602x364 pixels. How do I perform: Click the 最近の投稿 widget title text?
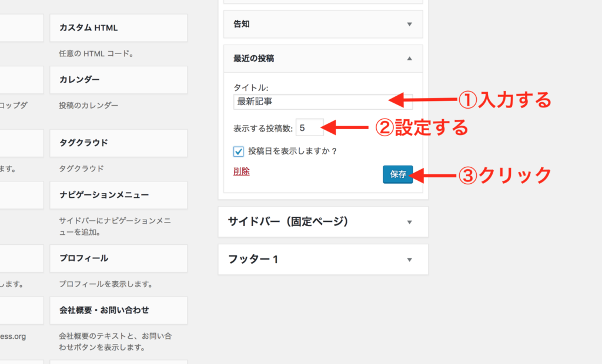pos(253,59)
